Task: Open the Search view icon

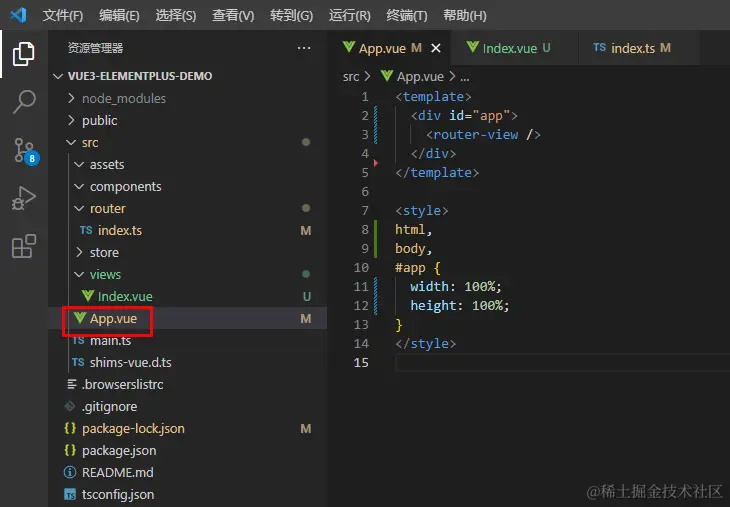Action: tap(24, 102)
